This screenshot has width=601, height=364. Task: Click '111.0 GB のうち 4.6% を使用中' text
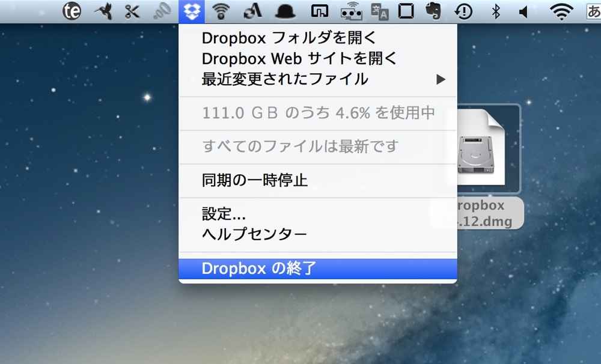(318, 113)
